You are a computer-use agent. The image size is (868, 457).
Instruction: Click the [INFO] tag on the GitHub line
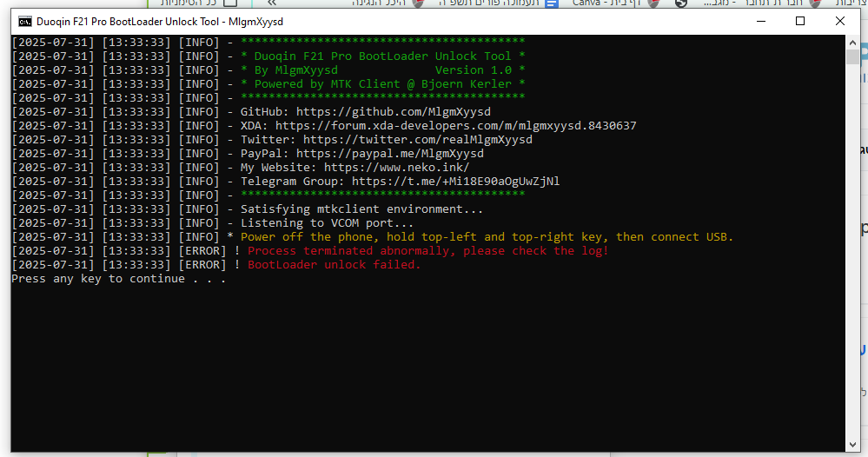click(199, 112)
